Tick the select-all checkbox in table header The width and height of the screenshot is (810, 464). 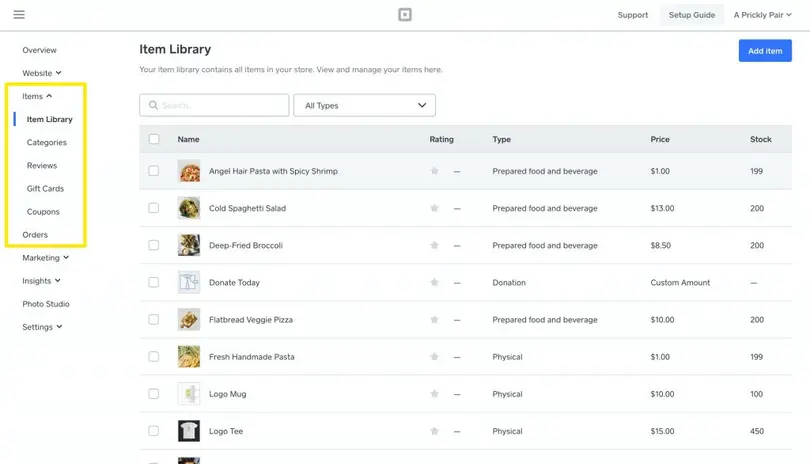point(154,139)
